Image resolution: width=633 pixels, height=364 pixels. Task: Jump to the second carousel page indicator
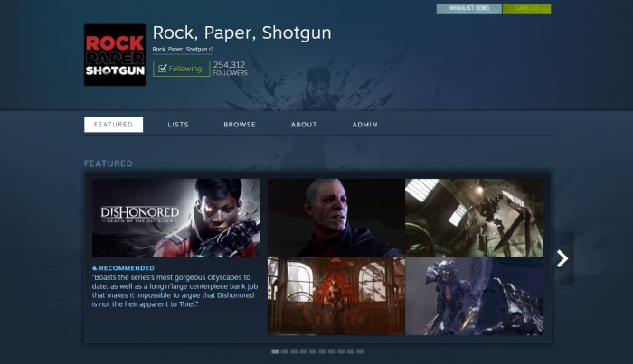click(285, 351)
